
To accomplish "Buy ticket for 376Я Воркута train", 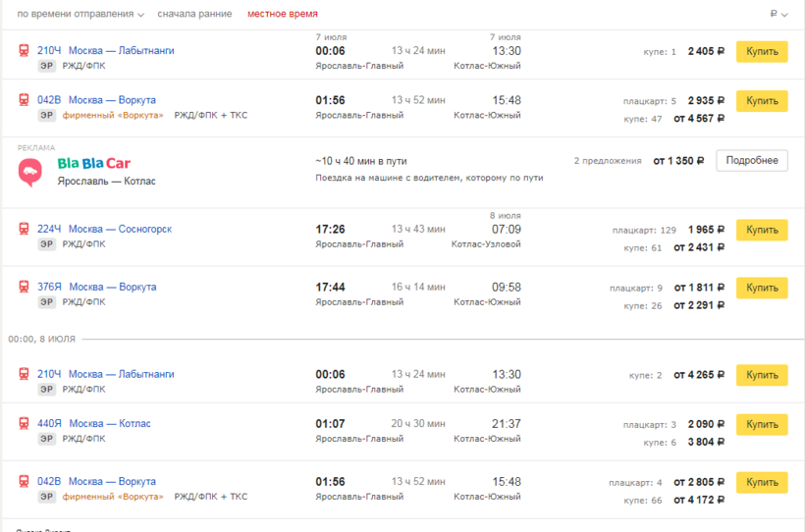I will pyautogui.click(x=762, y=289).
